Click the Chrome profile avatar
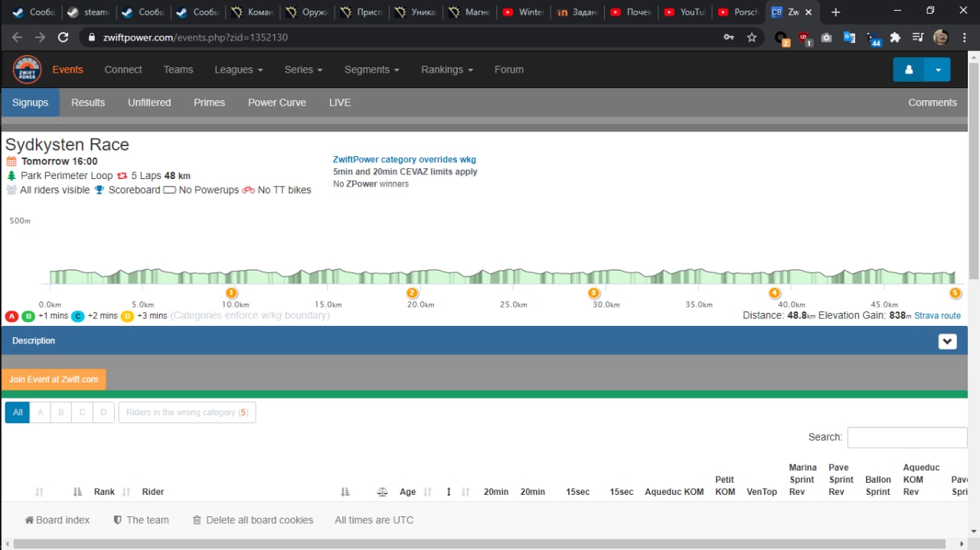Image resolution: width=980 pixels, height=550 pixels. click(x=941, y=37)
